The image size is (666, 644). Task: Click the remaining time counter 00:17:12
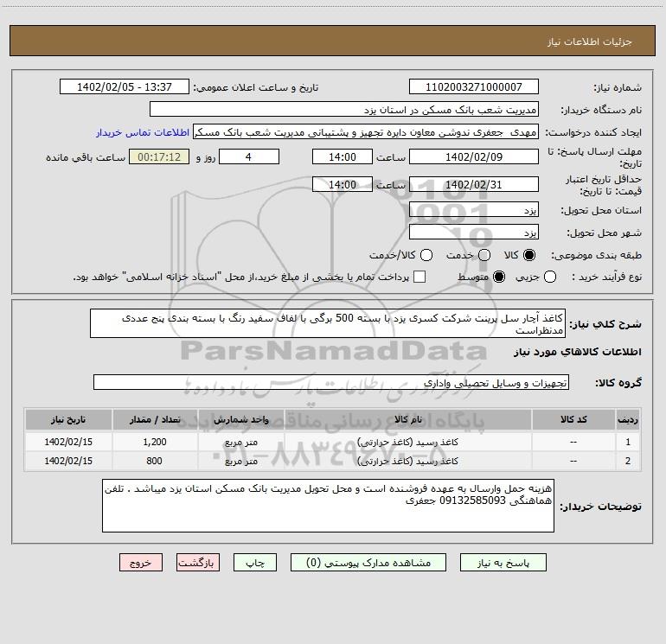159,157
